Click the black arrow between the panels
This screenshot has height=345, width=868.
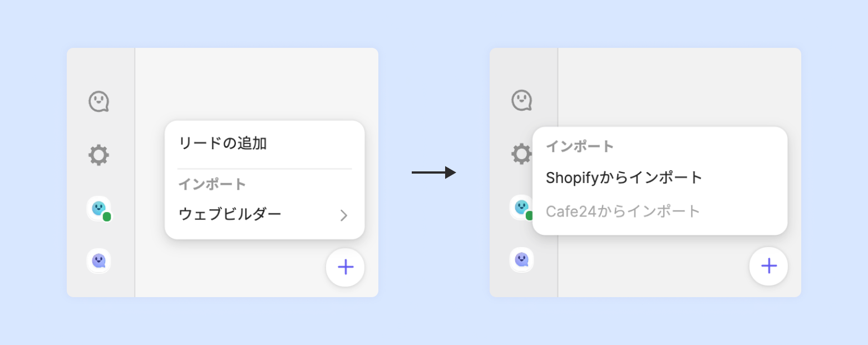pyautogui.click(x=434, y=173)
